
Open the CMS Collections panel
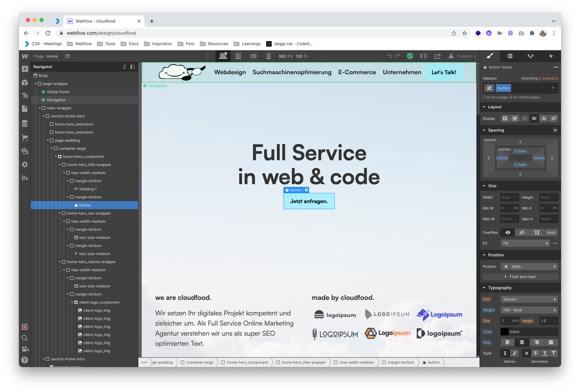[x=25, y=123]
